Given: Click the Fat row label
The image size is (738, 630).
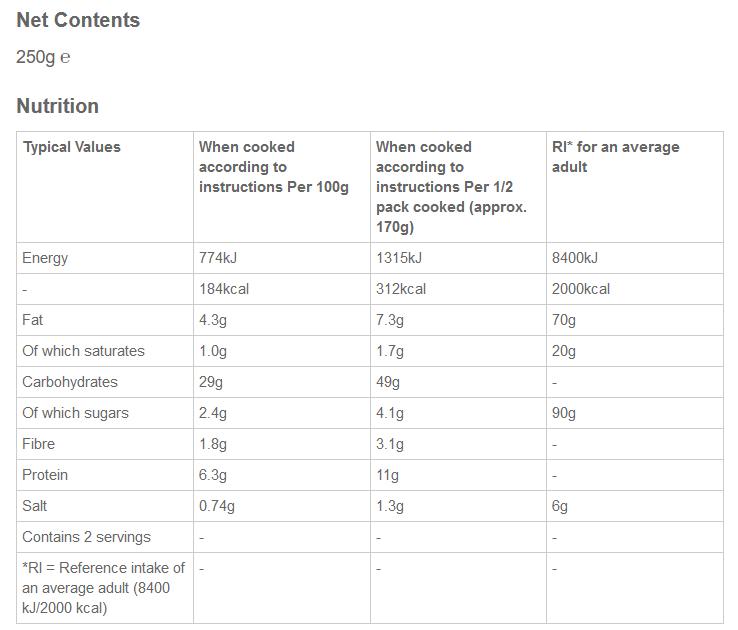Looking at the screenshot, I should tap(33, 320).
